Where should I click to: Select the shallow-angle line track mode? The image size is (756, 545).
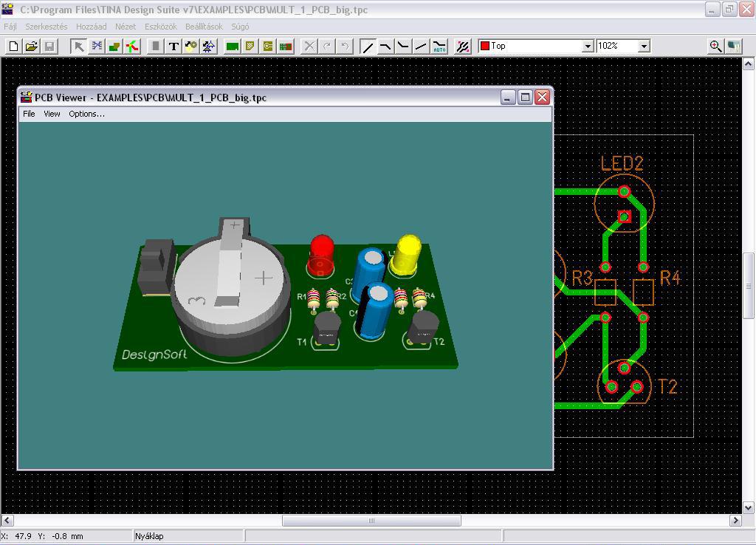pyautogui.click(x=422, y=47)
